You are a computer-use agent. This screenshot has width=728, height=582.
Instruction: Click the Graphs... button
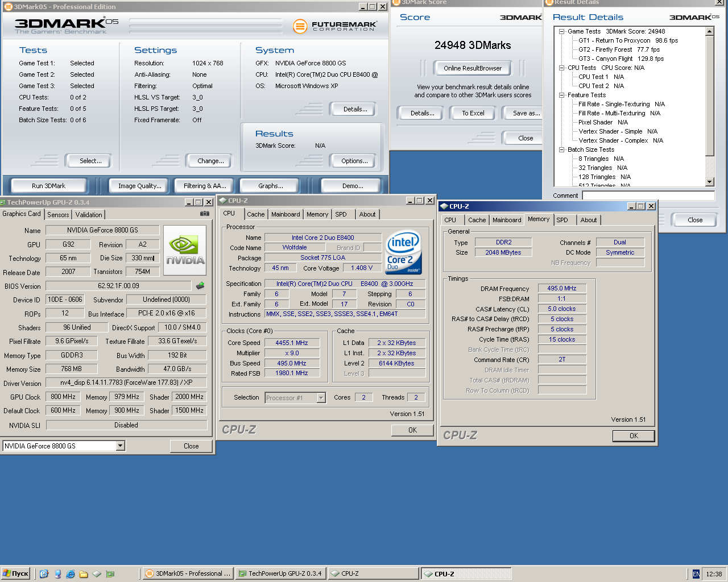point(270,186)
